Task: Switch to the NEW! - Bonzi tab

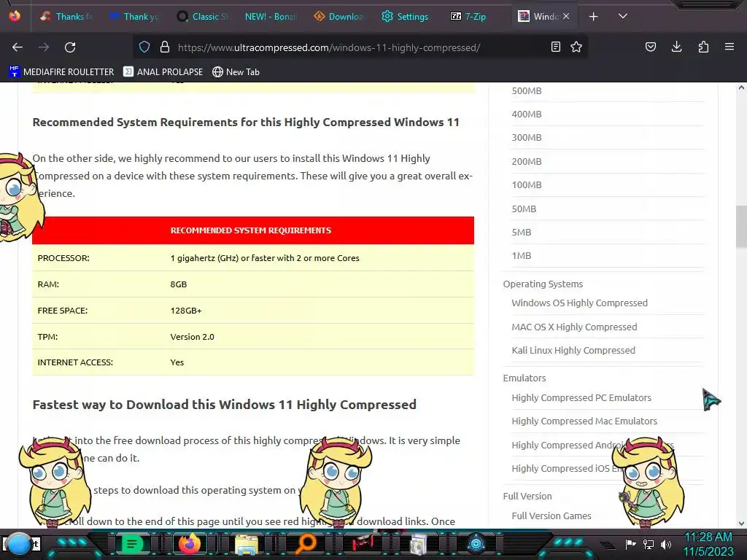Action: (x=271, y=17)
